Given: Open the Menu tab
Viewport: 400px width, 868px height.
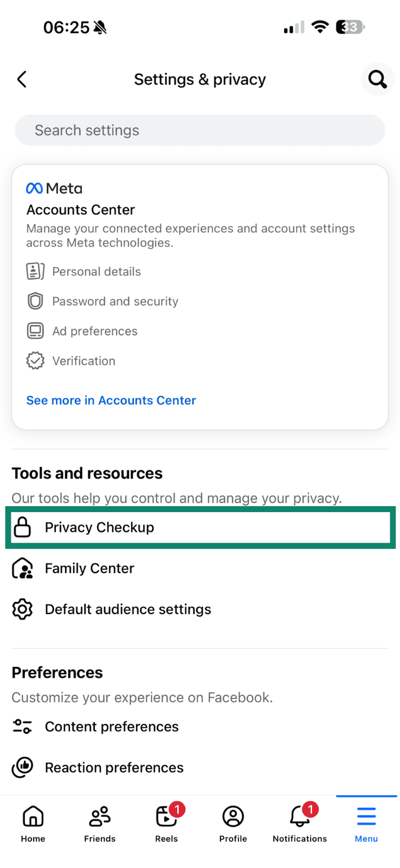Looking at the screenshot, I should click(366, 822).
